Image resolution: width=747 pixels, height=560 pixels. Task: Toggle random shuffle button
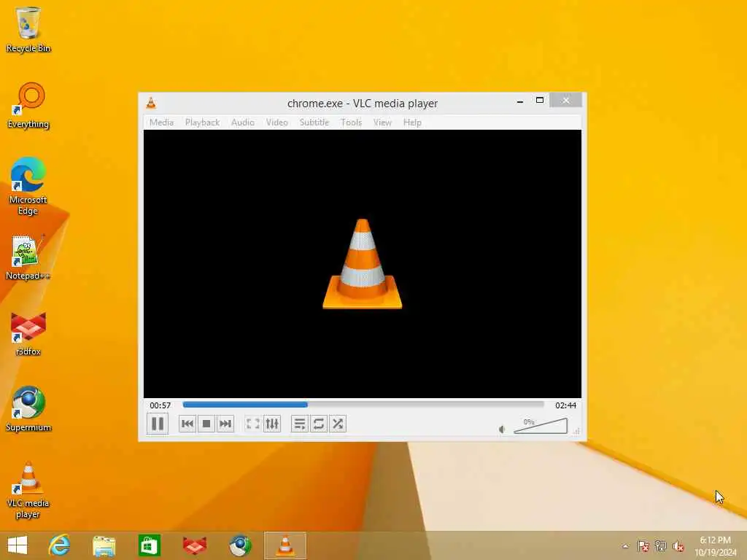[x=338, y=424]
